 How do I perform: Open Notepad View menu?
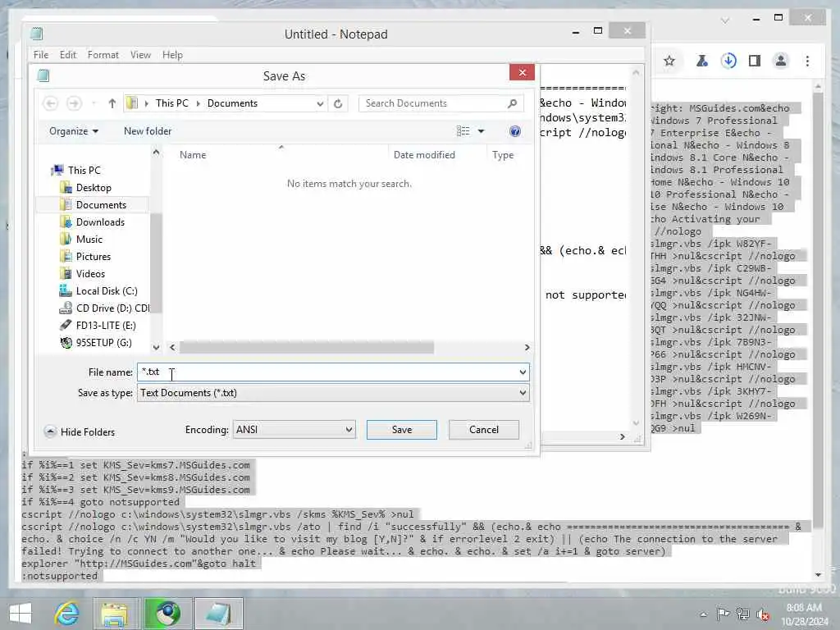point(140,55)
